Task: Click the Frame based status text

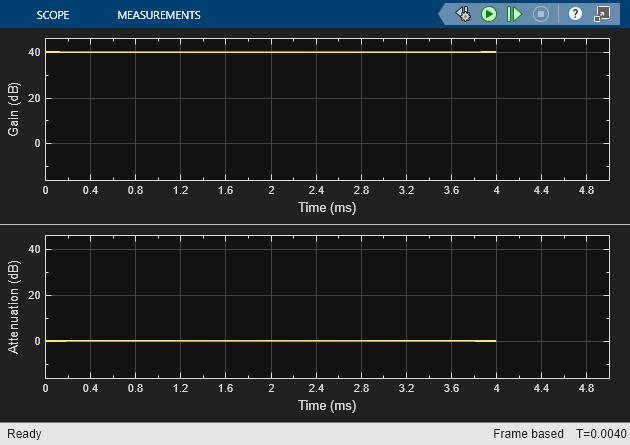Action: (526, 434)
